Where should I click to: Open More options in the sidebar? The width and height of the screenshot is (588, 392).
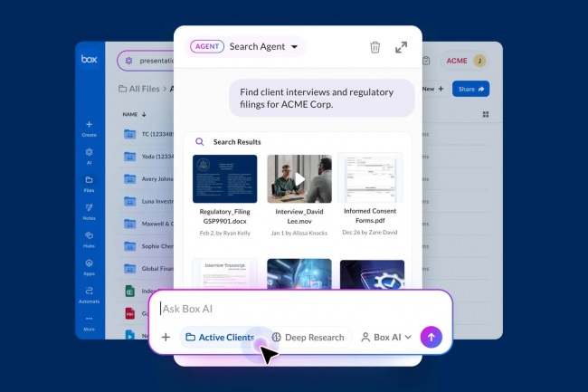click(89, 322)
